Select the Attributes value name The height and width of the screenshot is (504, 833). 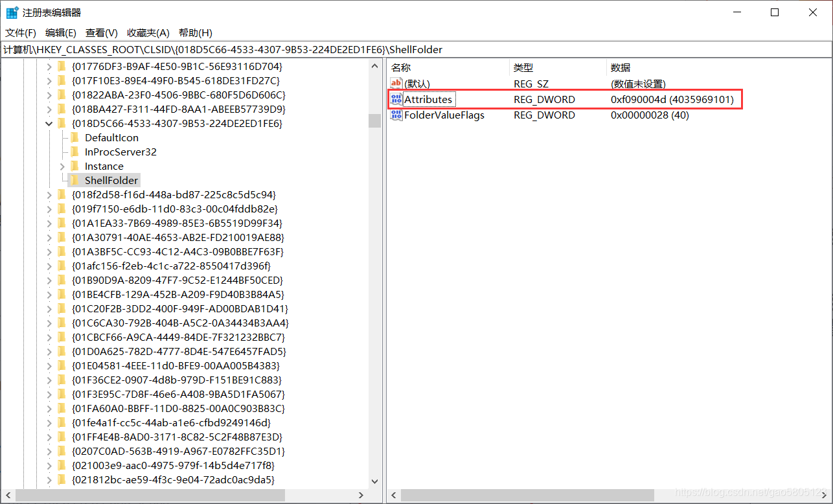428,99
